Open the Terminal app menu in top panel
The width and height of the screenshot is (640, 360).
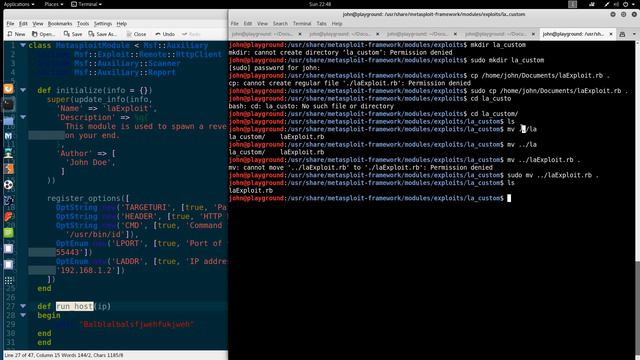86,4
